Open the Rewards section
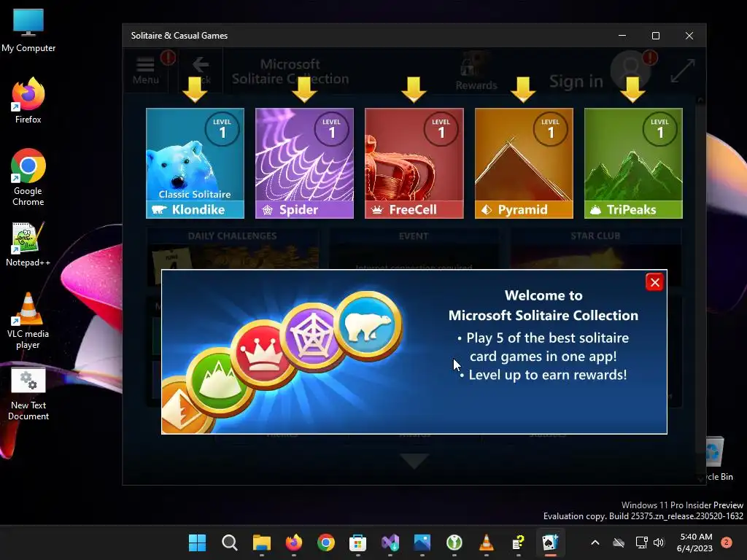747x560 pixels. [476, 72]
